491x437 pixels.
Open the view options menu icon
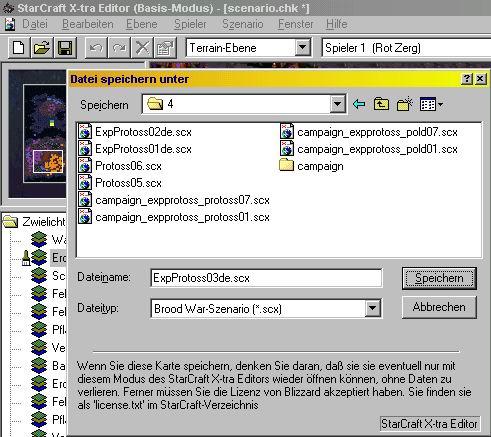pyautogui.click(x=431, y=104)
